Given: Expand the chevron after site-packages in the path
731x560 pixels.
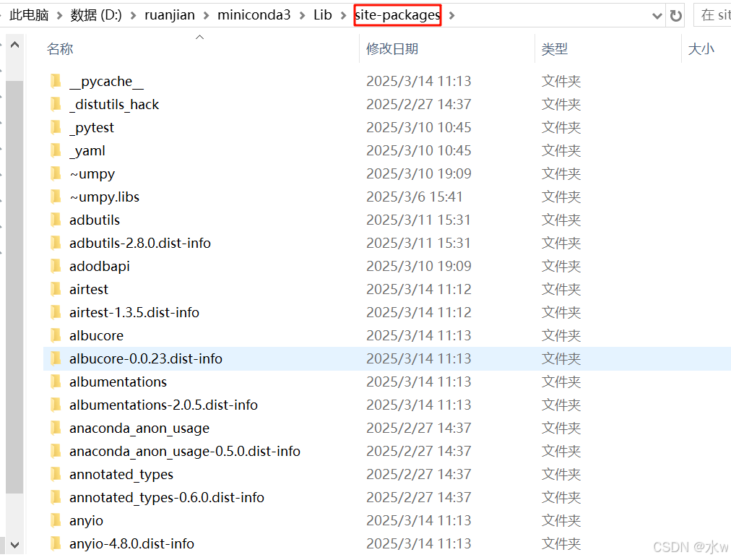Looking at the screenshot, I should pos(451,16).
